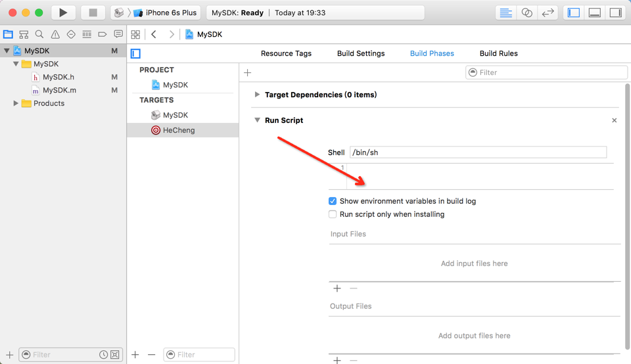Open the Breakpoint navigator
This screenshot has width=631, height=364.
[103, 34]
